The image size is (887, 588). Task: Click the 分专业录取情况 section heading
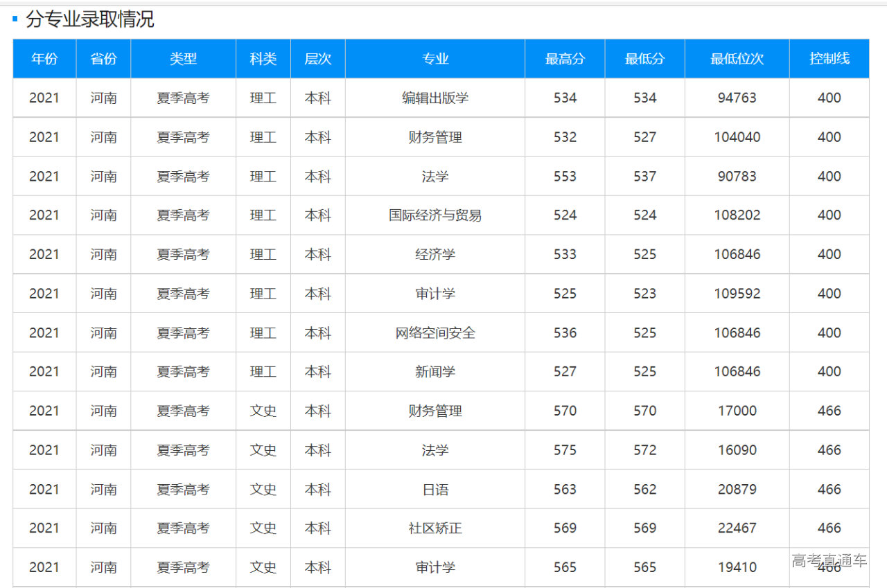click(89, 19)
